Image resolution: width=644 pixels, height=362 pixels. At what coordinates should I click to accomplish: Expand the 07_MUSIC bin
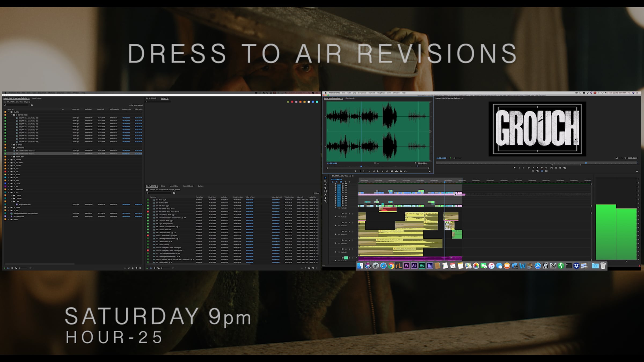(9, 175)
